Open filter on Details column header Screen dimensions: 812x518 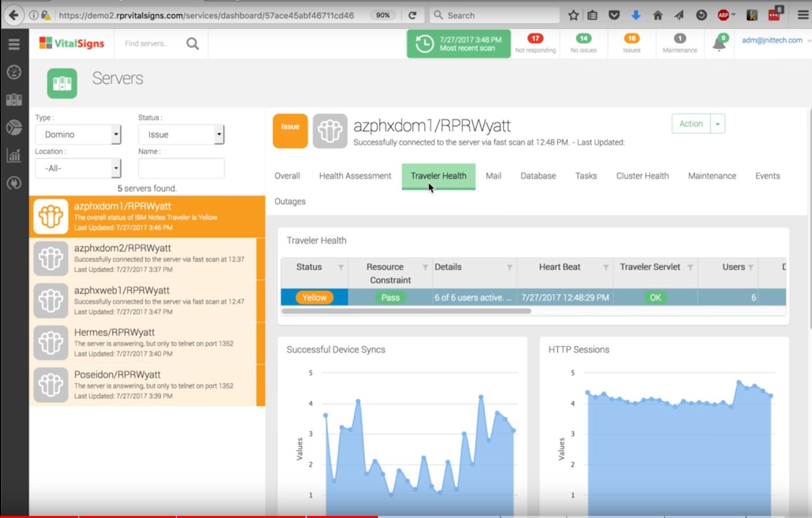coord(509,268)
